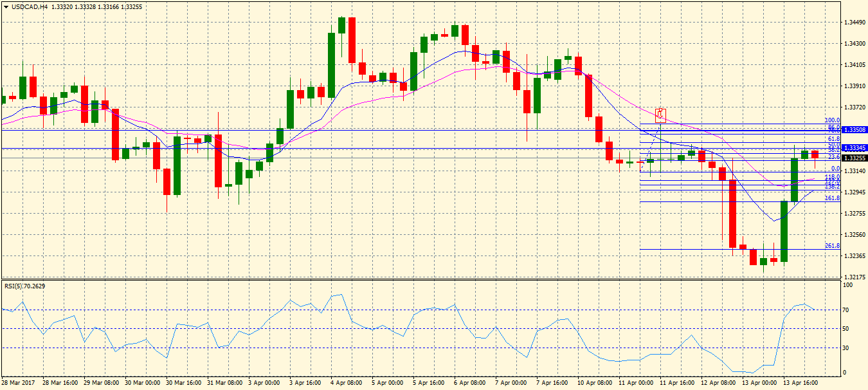Select the Fibonacci 261.8 level label
Screen dimensions: 868x390
coord(833,246)
